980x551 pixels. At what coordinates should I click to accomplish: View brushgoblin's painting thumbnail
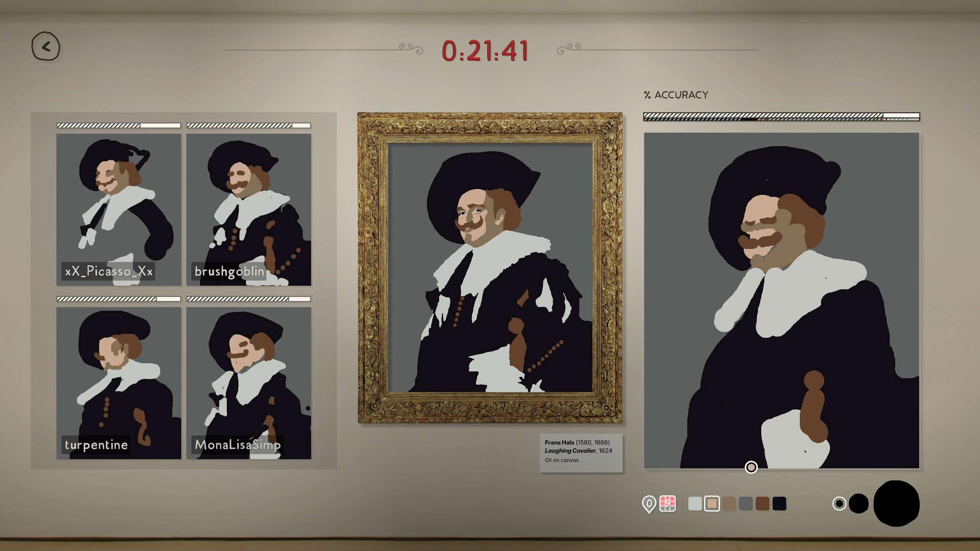click(x=249, y=210)
